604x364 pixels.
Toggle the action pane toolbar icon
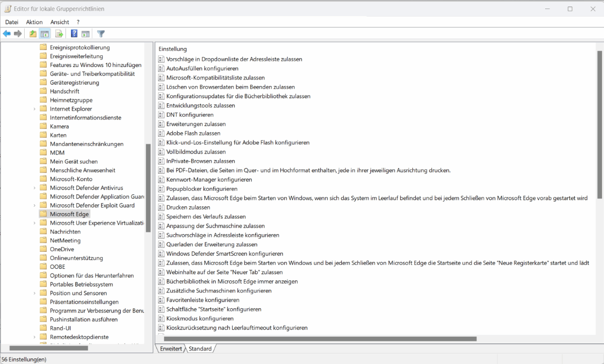(x=86, y=34)
